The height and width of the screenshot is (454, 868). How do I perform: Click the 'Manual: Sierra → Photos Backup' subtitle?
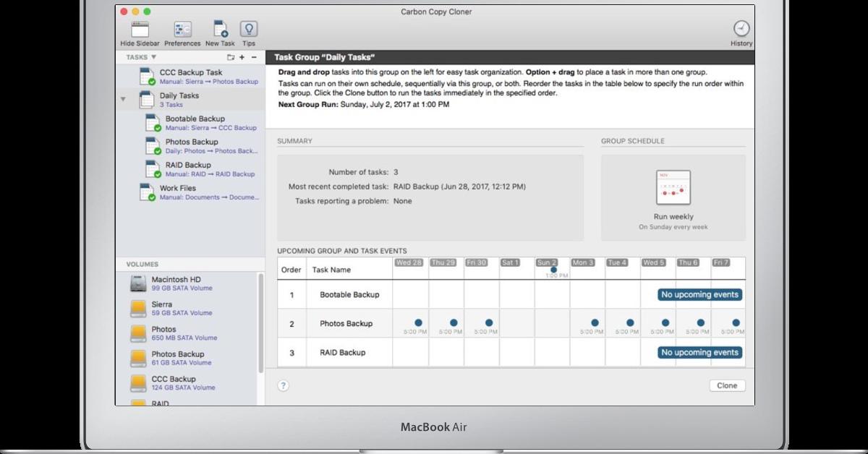(209, 82)
